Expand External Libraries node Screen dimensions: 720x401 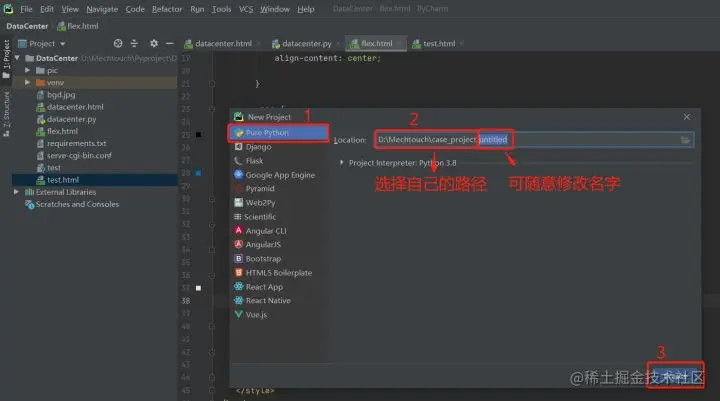[16, 192]
